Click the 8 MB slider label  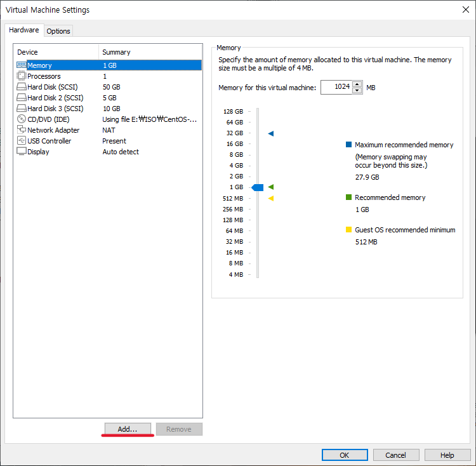(236, 263)
